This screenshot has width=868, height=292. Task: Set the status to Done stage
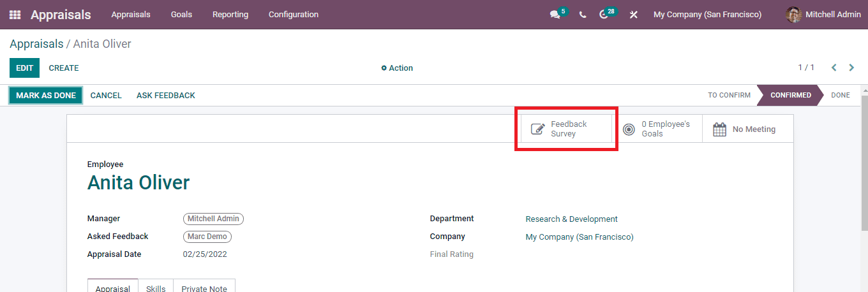pyautogui.click(x=840, y=95)
